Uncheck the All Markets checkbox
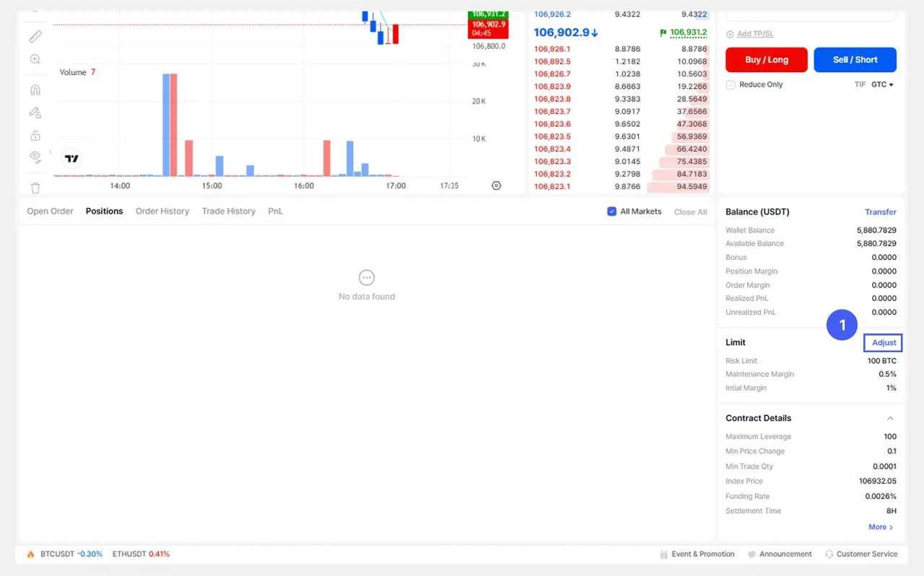 612,211
